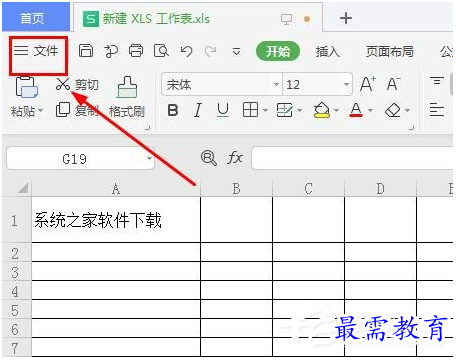456x360 pixels.
Task: Apply the yellow fill color
Action: tap(322, 110)
